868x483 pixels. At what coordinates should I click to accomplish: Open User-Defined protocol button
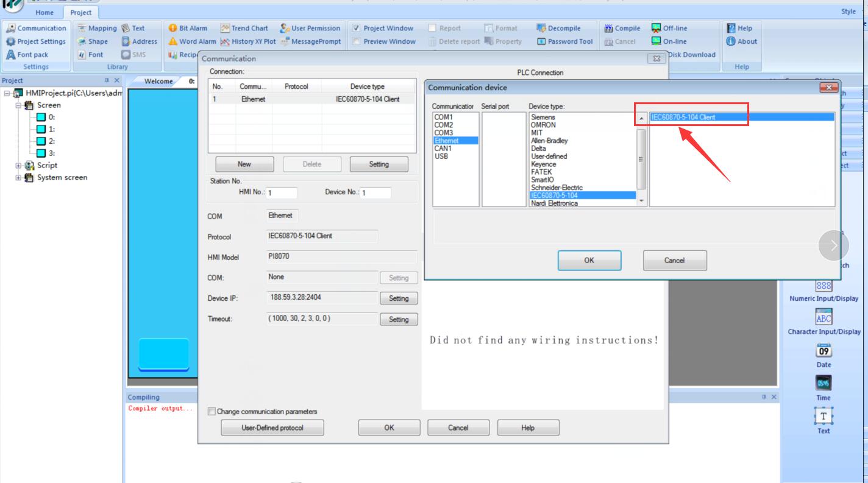(x=273, y=428)
